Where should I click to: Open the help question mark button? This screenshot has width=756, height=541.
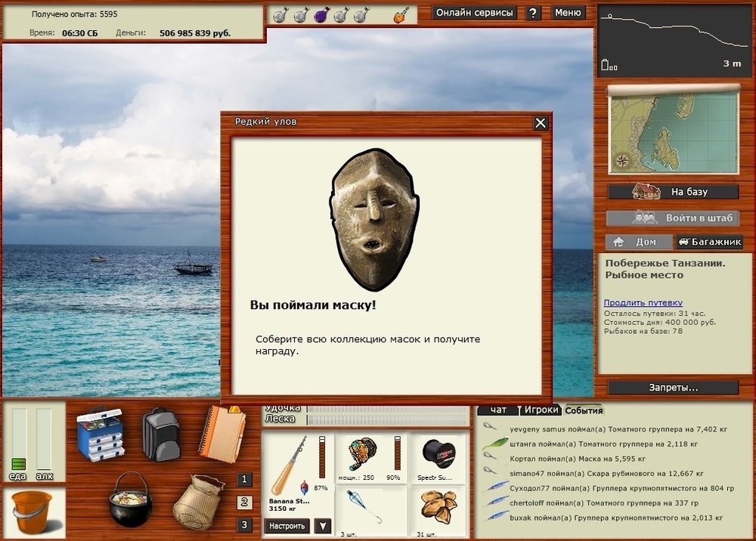coord(533,13)
